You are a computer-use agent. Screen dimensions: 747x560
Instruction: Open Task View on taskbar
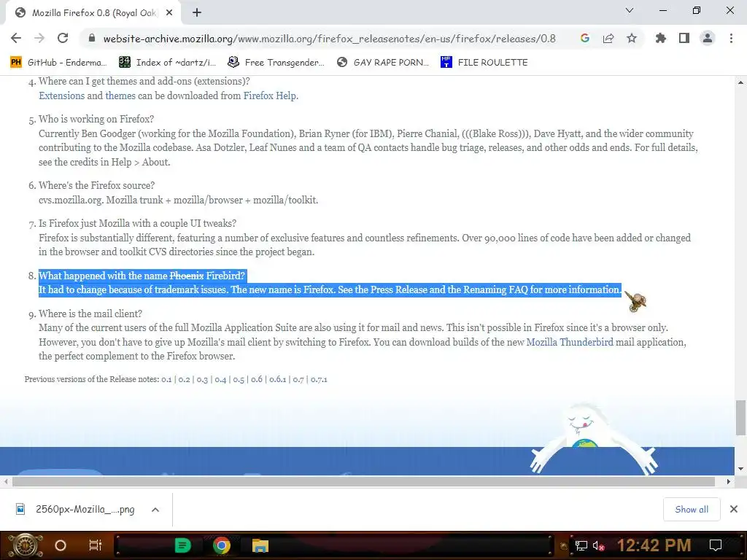click(x=96, y=545)
